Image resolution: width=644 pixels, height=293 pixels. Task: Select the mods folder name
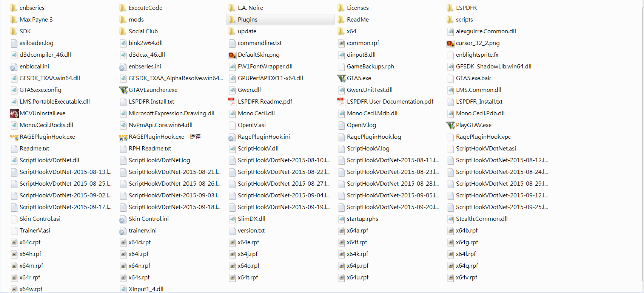click(x=136, y=20)
